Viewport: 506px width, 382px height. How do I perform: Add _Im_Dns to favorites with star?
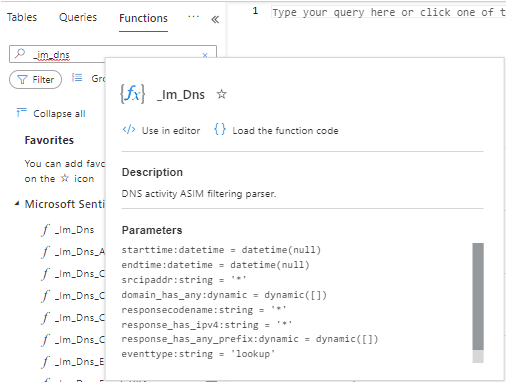(222, 94)
